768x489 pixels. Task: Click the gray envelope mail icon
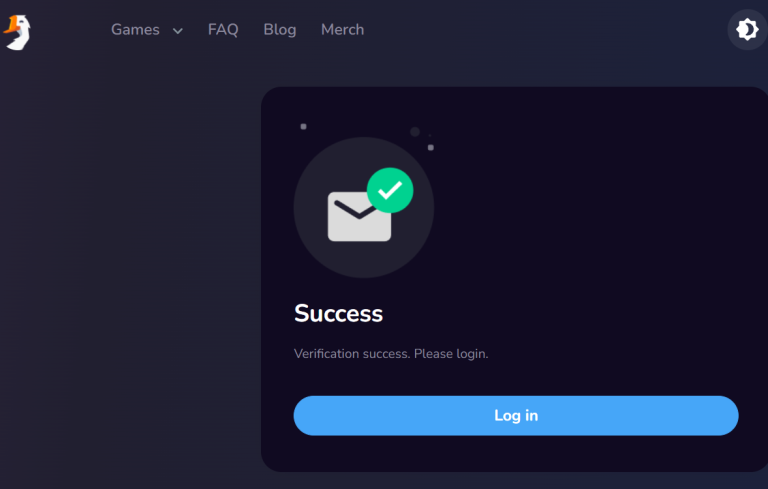click(359, 217)
